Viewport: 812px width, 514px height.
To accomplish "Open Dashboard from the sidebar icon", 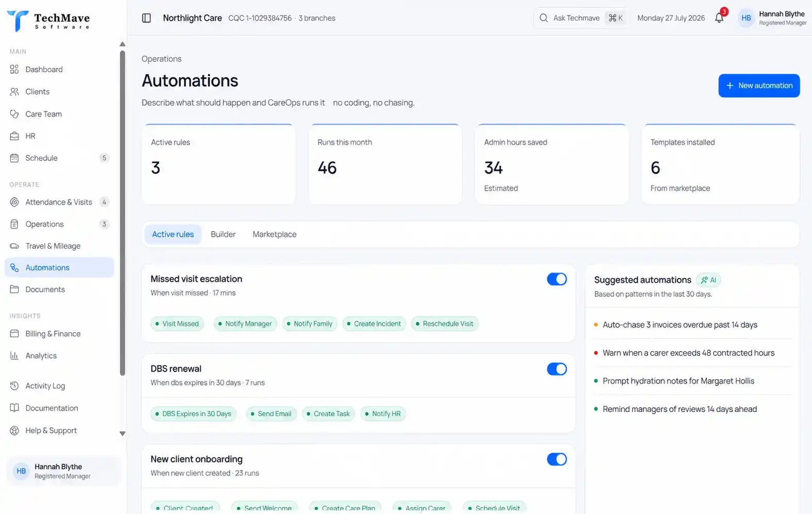I will (x=14, y=70).
